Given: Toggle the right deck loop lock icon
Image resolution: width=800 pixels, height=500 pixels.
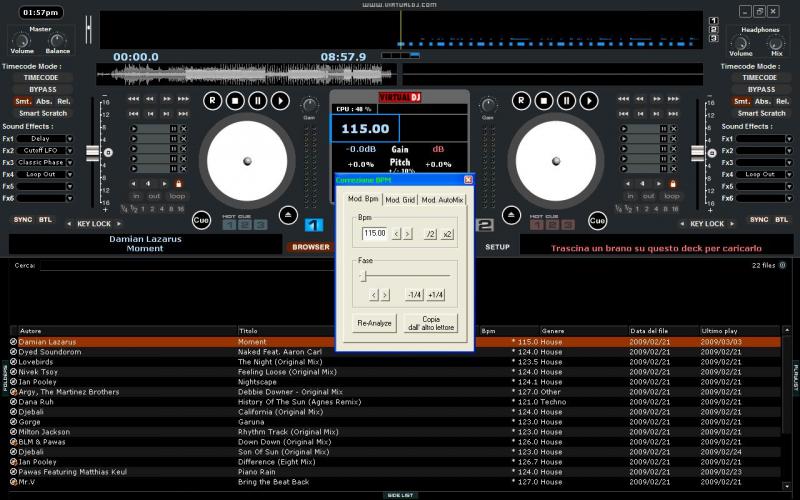Looking at the screenshot, I should tap(672, 184).
